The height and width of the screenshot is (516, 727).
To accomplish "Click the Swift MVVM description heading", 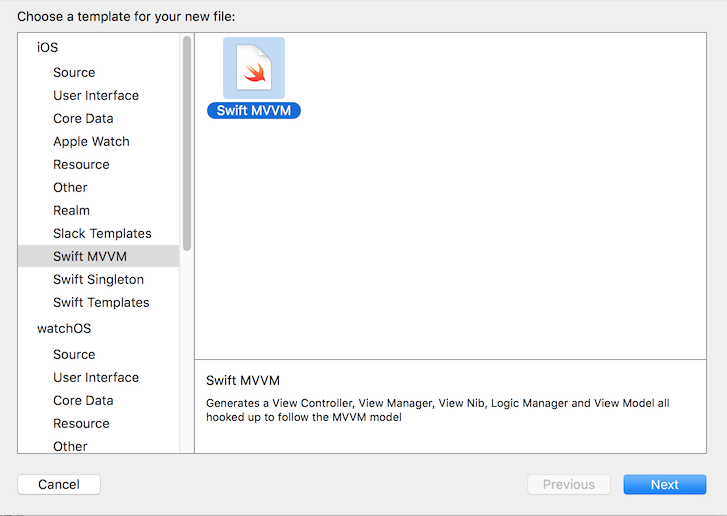I will [243, 381].
